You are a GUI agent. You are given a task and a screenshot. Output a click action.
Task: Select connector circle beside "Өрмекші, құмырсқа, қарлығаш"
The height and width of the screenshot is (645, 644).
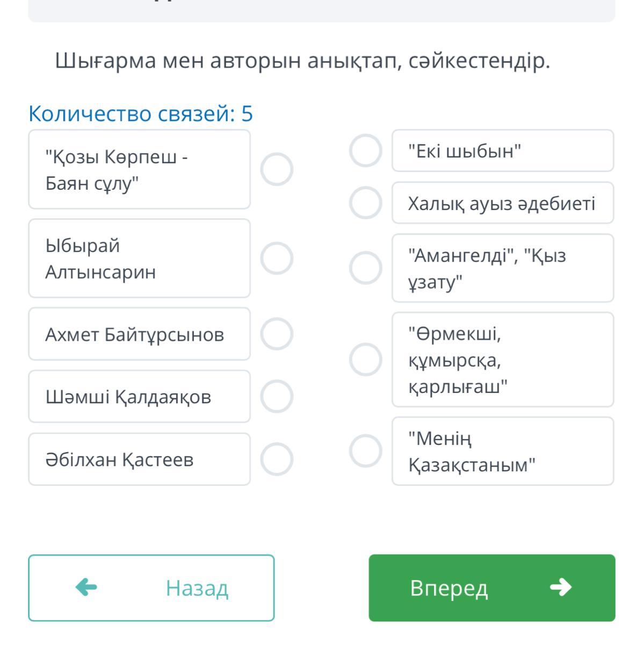click(366, 359)
